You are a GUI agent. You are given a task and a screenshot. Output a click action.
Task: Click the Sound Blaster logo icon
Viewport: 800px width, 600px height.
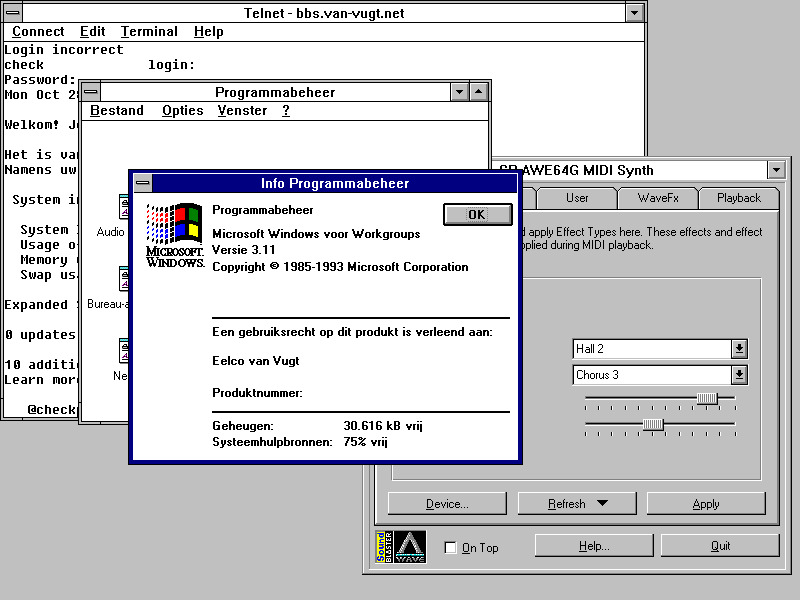point(383,547)
